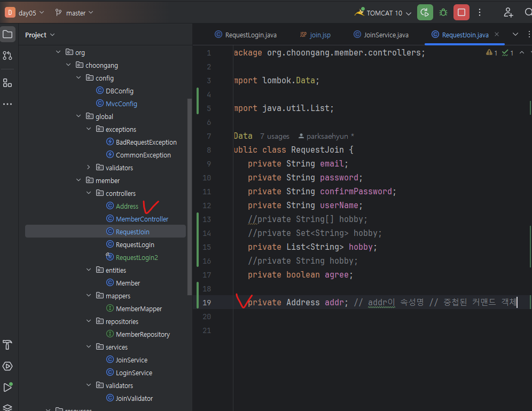The width and height of the screenshot is (532, 411).
Task: Collapse the repositories package
Action: [x=89, y=321]
